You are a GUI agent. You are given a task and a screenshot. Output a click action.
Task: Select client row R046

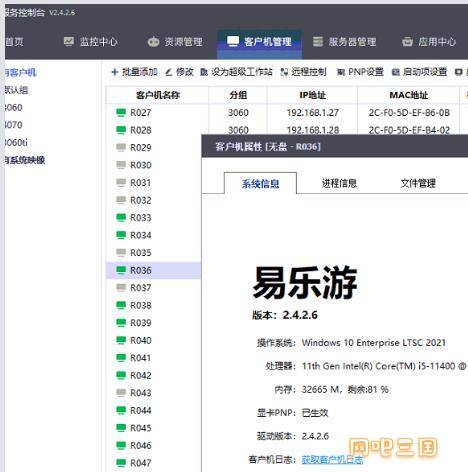(154, 445)
